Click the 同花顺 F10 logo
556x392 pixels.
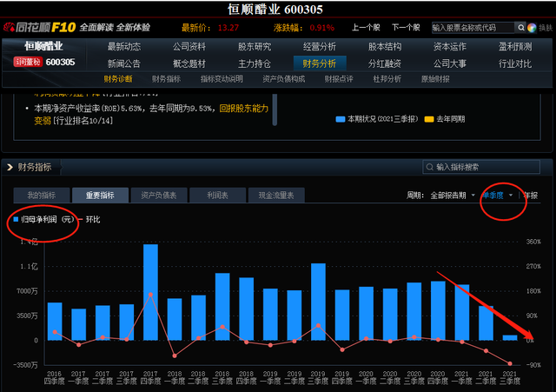[39, 27]
